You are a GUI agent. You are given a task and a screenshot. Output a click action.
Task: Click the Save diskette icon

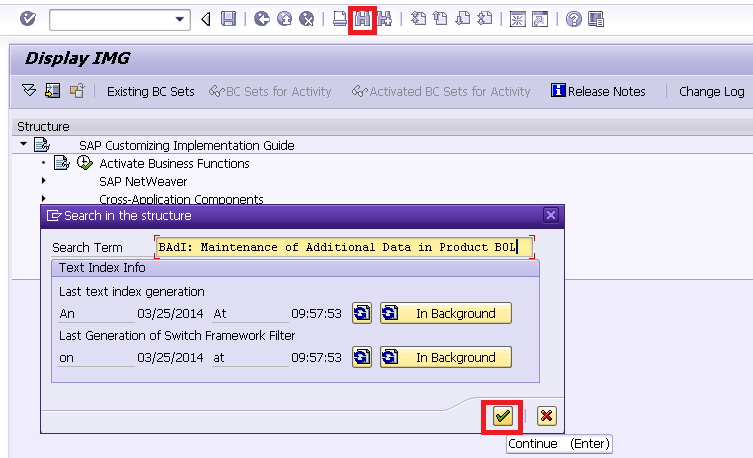click(229, 19)
